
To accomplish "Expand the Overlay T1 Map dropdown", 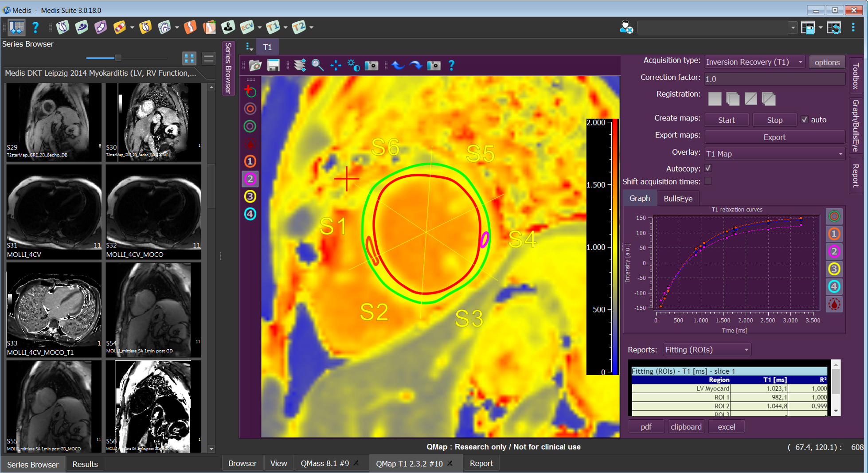I will [774, 154].
